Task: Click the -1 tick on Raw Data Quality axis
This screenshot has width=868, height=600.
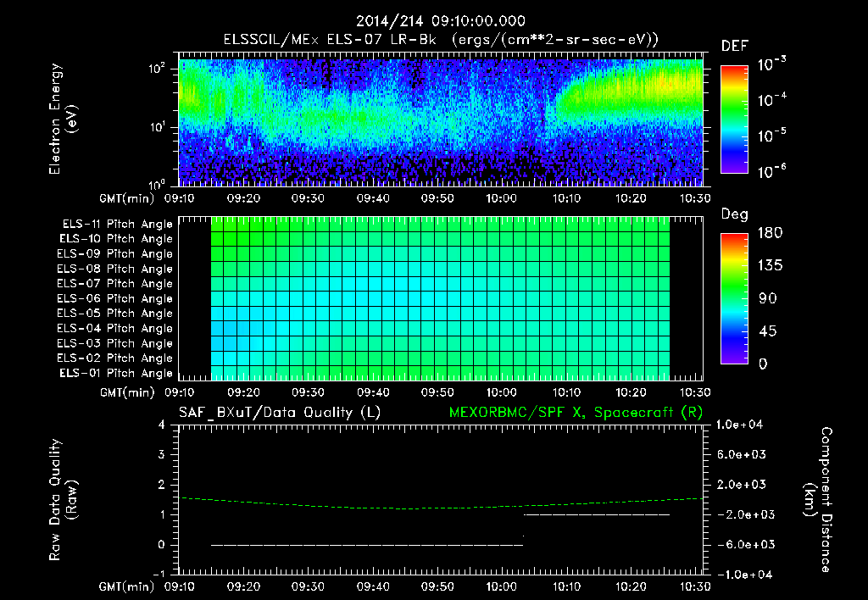Action: (x=159, y=574)
